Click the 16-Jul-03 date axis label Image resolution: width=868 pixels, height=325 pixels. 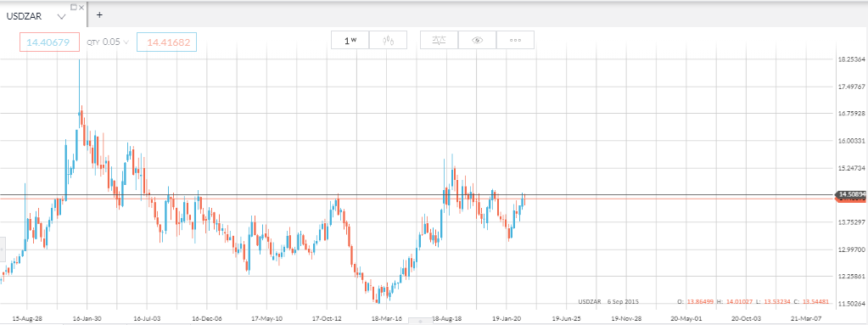click(x=147, y=318)
